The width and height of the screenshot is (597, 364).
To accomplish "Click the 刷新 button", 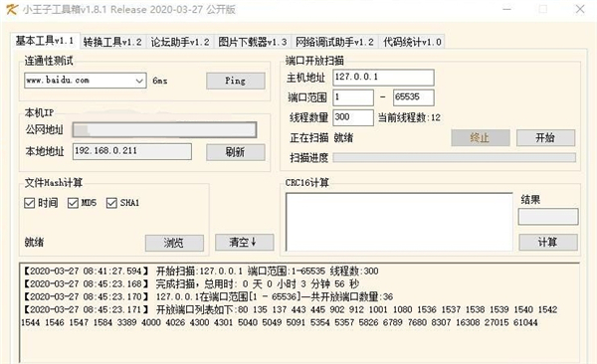I will (x=235, y=152).
